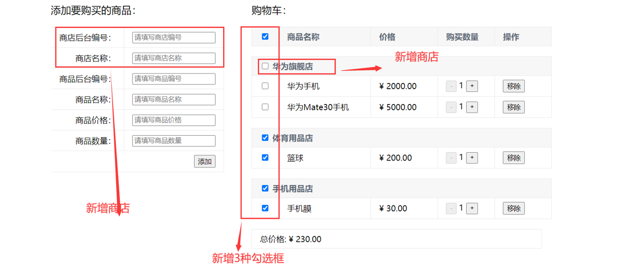Click the 手机膜 product name

pyautogui.click(x=300, y=209)
